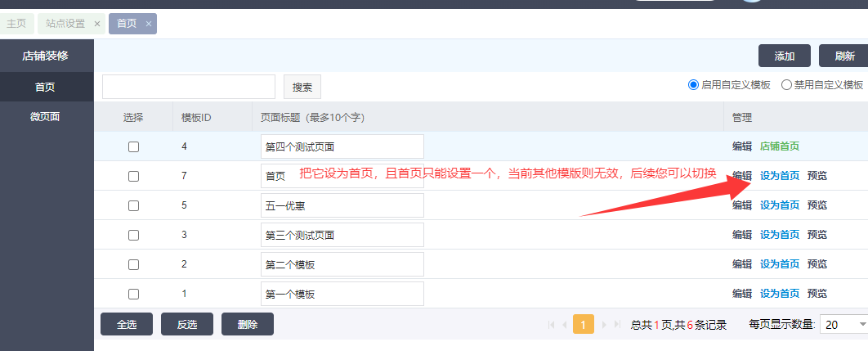Select checkbox for 五一优惠 row

133,205
